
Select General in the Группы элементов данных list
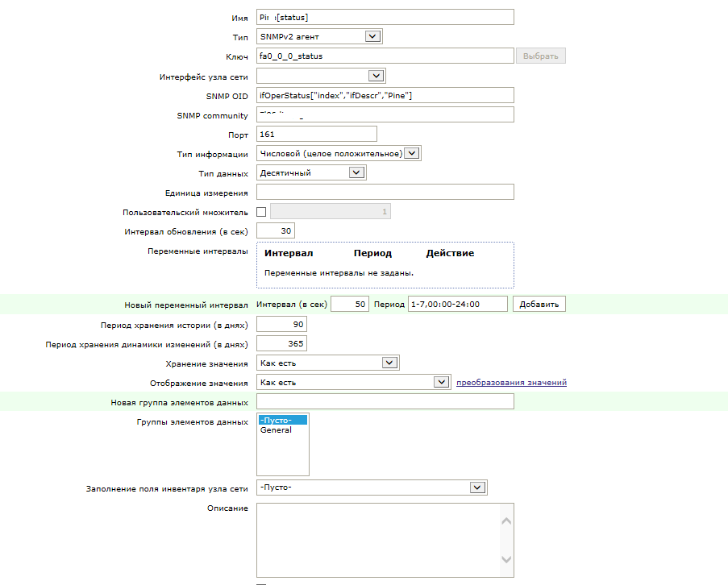coord(276,430)
